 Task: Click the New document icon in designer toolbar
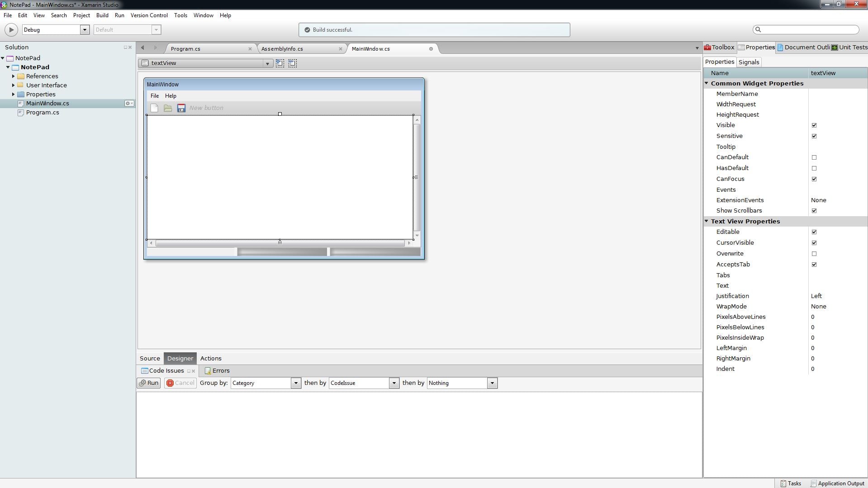(x=154, y=108)
